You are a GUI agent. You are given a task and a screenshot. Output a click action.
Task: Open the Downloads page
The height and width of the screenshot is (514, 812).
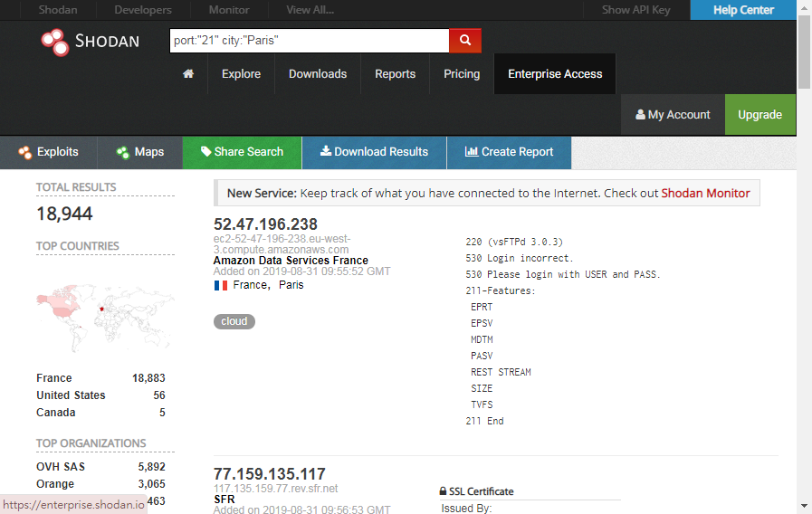click(x=318, y=73)
